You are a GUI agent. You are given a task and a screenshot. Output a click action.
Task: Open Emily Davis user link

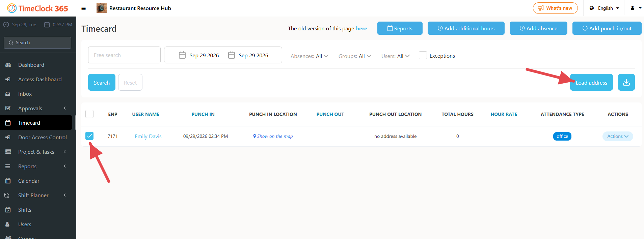(x=148, y=136)
